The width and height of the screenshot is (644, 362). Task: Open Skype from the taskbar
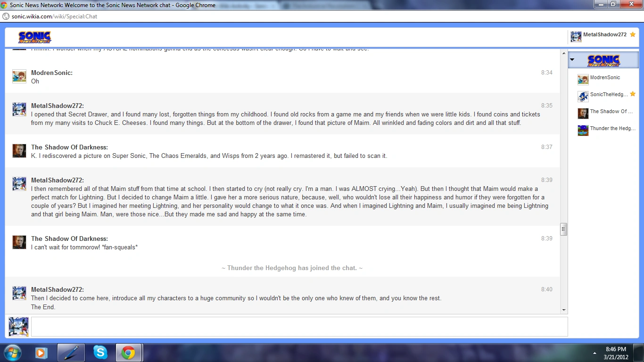100,352
